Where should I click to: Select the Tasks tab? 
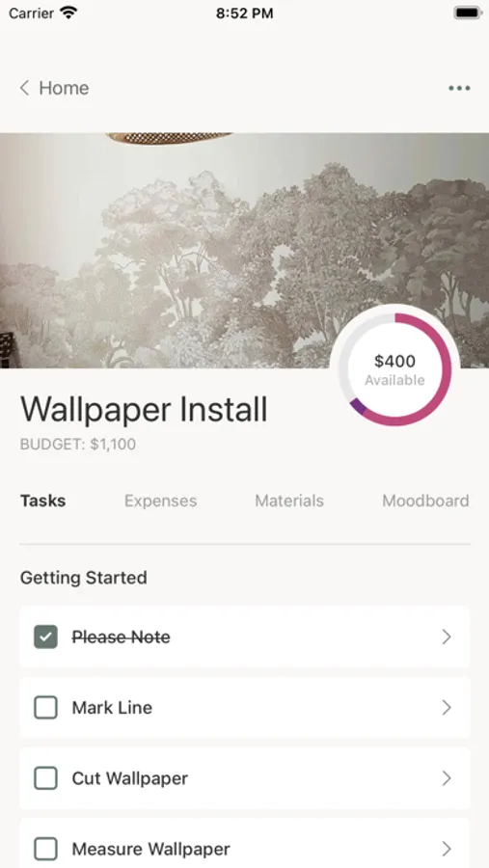[x=43, y=501]
